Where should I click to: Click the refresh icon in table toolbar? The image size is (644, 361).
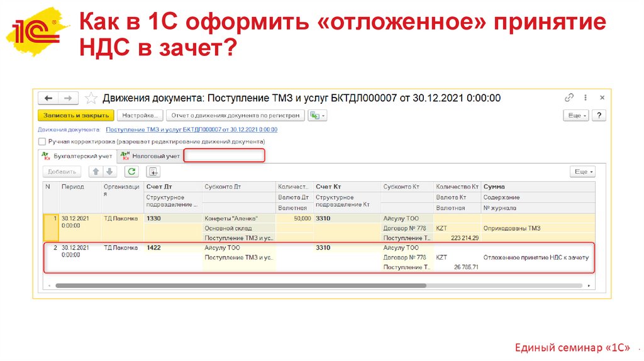pos(131,172)
